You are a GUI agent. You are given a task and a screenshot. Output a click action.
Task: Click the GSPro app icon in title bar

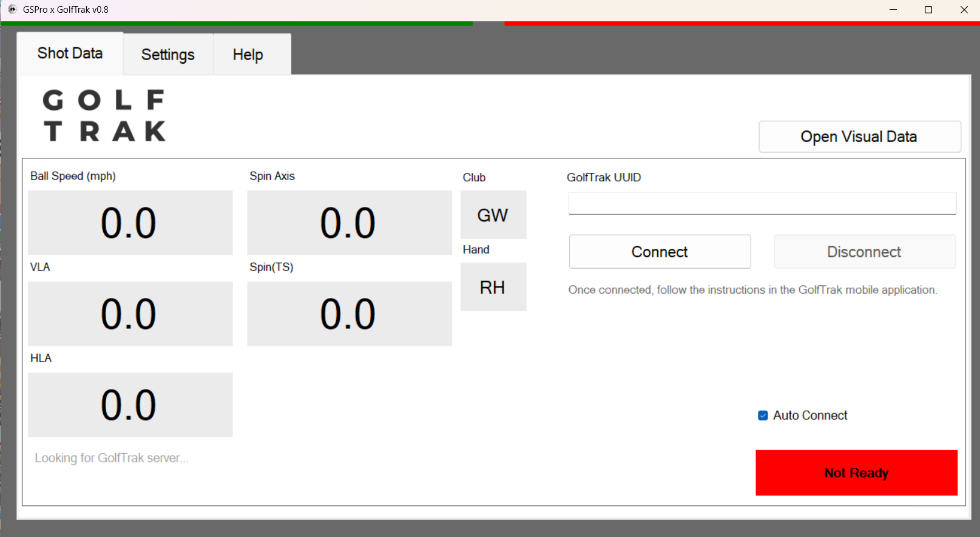(12, 10)
